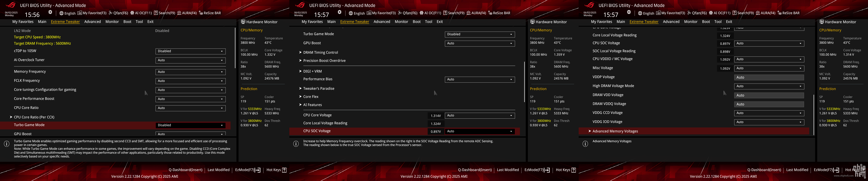The height and width of the screenshot is (181, 868).
Task: Click Hardware Monitor icon in the 15:56 screen
Action: [243, 22]
